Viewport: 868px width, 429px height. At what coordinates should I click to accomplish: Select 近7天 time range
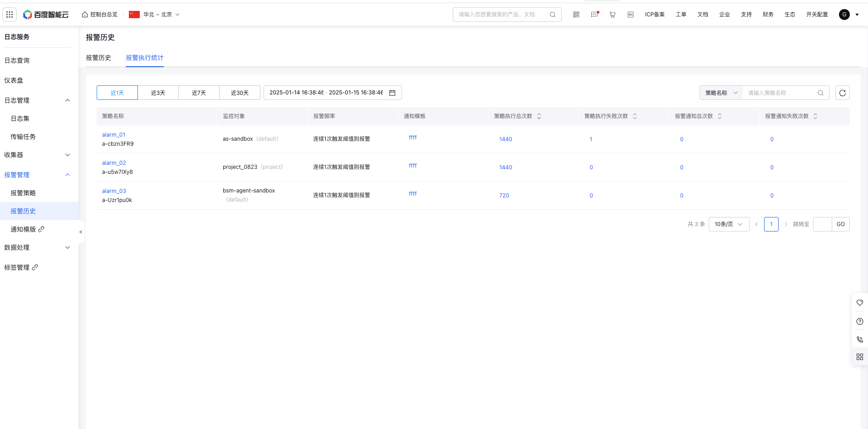coord(199,93)
